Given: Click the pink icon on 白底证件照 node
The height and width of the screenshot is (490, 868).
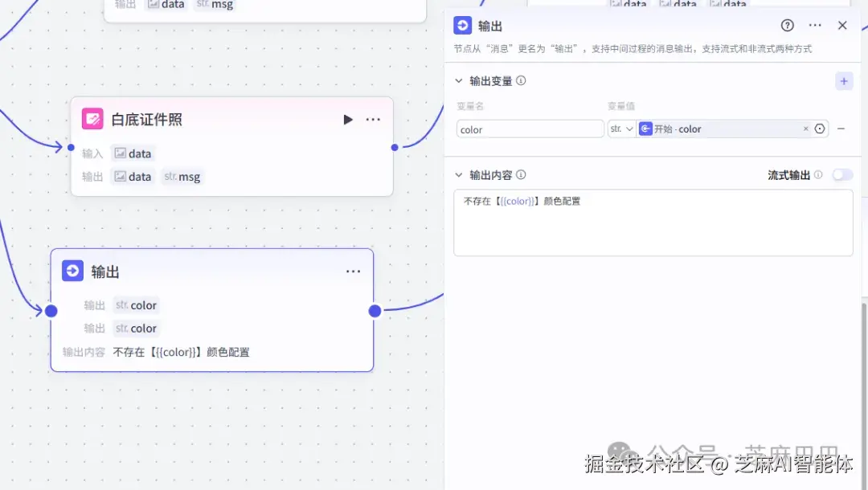Looking at the screenshot, I should pos(92,118).
